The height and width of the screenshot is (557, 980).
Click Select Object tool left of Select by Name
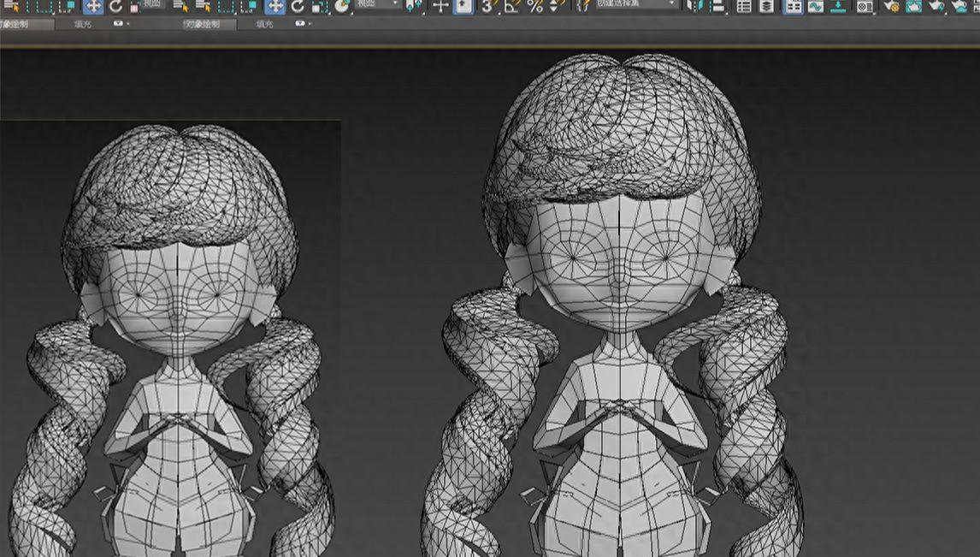tap(181, 6)
